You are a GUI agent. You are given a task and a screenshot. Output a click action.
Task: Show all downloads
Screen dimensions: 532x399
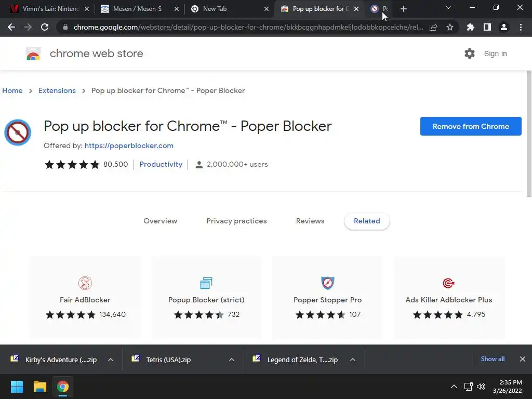493,359
